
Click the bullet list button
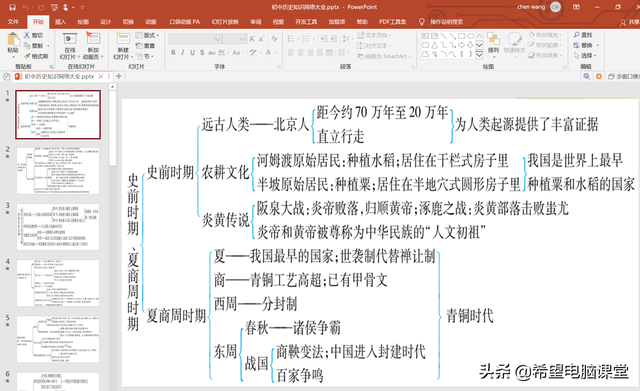(x=291, y=39)
